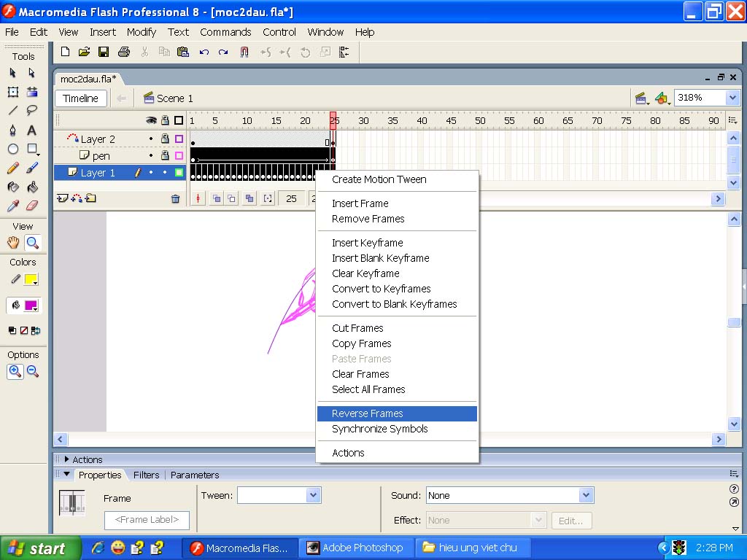This screenshot has height=560, width=747.
Task: Toggle Snap to Objects magnet
Action: [244, 52]
